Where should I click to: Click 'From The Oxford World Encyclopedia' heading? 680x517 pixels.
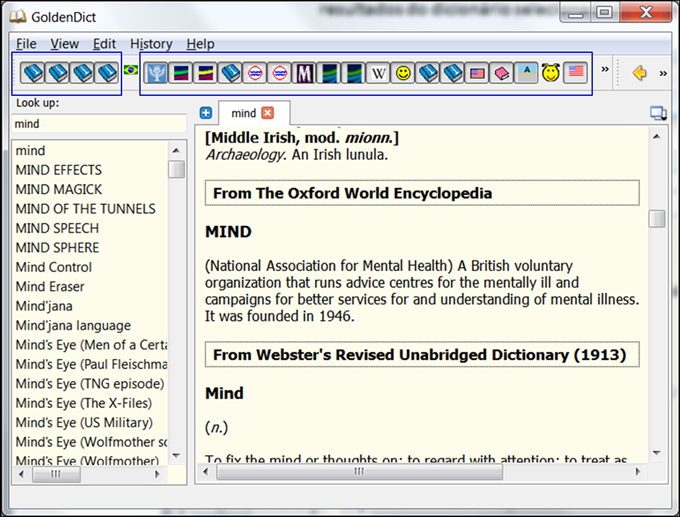[x=422, y=193]
